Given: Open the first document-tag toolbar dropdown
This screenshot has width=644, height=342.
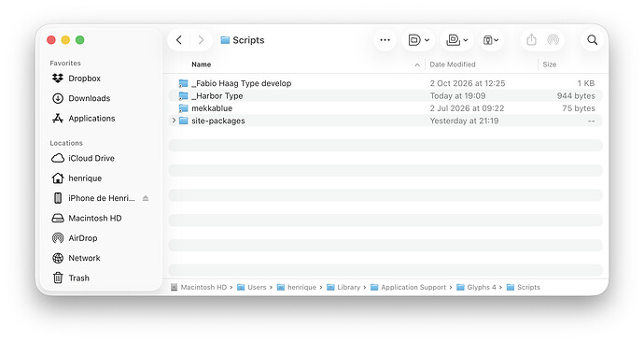Looking at the screenshot, I should [418, 40].
